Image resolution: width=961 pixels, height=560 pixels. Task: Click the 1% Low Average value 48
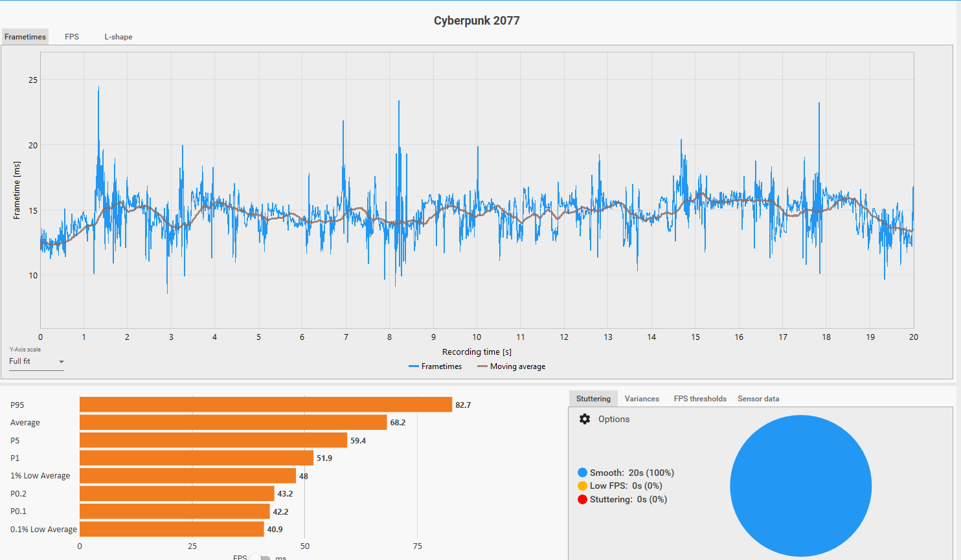304,476
